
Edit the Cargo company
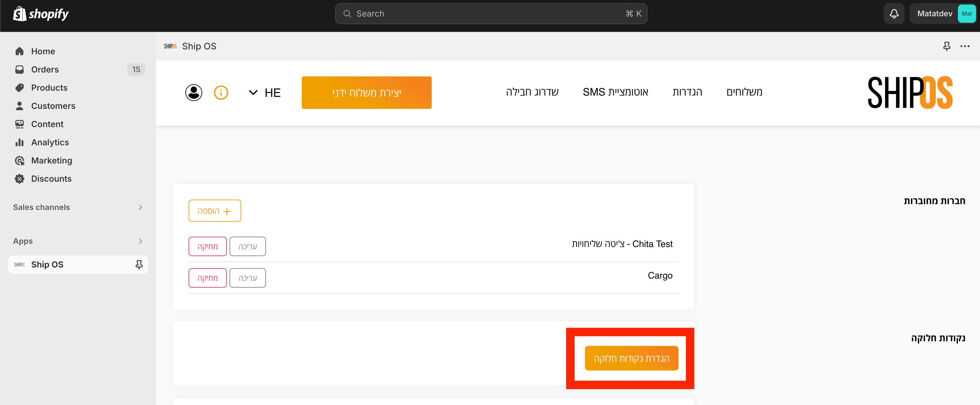pyautogui.click(x=248, y=278)
